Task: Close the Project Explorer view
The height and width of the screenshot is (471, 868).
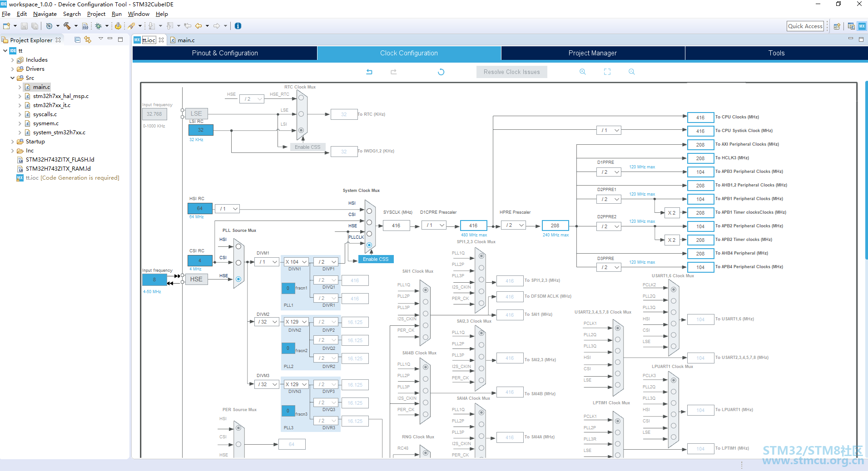Action: pyautogui.click(x=58, y=40)
